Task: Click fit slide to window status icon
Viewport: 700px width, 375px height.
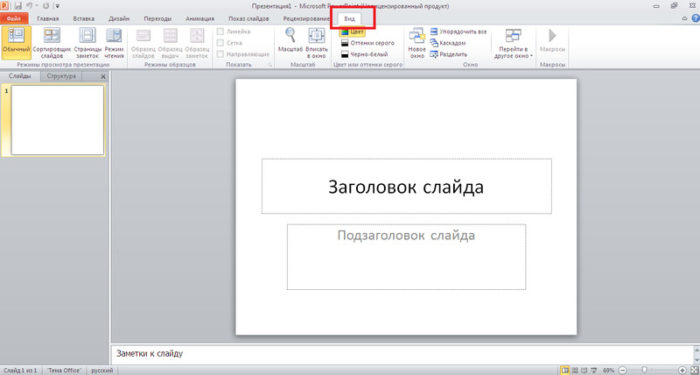Action: click(695, 371)
